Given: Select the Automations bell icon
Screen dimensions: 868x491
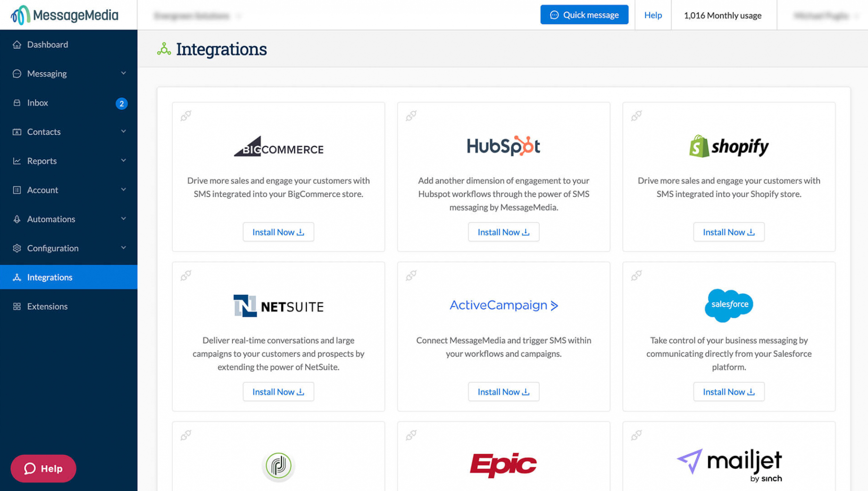Looking at the screenshot, I should [17, 219].
